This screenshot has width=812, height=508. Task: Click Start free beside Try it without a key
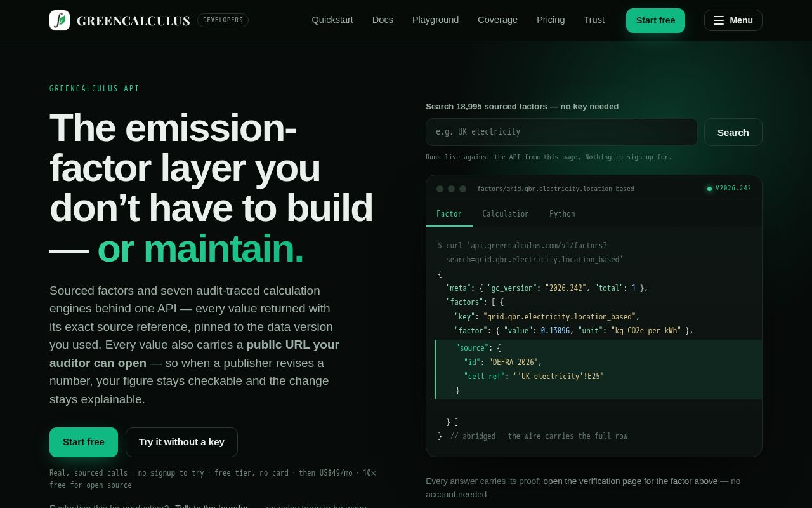coord(84,442)
